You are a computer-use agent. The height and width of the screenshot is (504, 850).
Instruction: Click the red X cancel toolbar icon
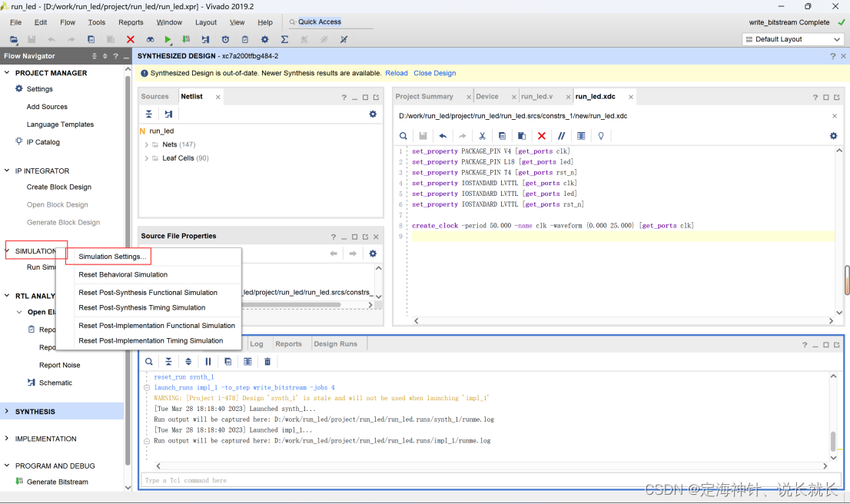tap(130, 39)
